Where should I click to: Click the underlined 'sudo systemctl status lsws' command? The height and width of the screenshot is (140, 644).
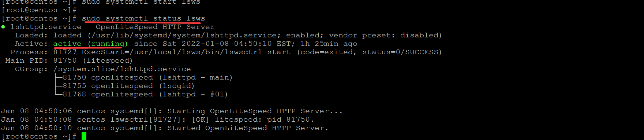click(143, 18)
